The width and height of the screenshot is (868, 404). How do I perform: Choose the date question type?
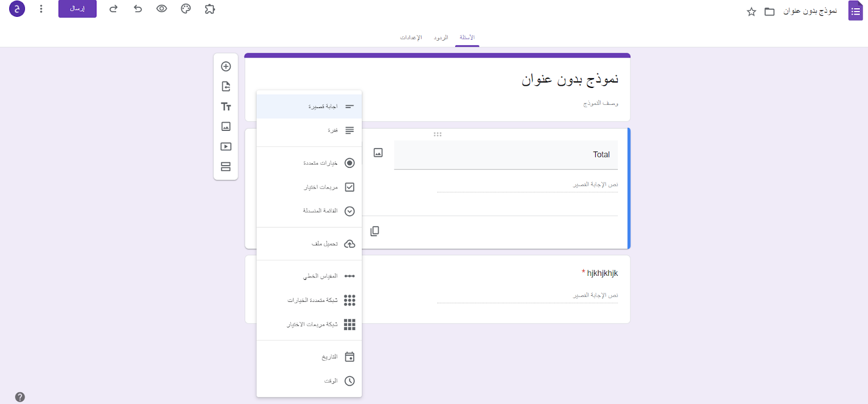[330, 357]
